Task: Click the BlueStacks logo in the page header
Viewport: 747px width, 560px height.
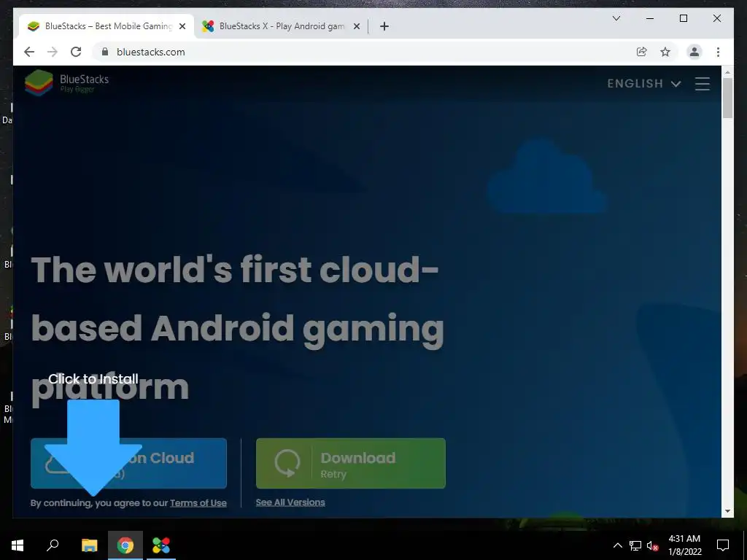Action: (x=66, y=83)
